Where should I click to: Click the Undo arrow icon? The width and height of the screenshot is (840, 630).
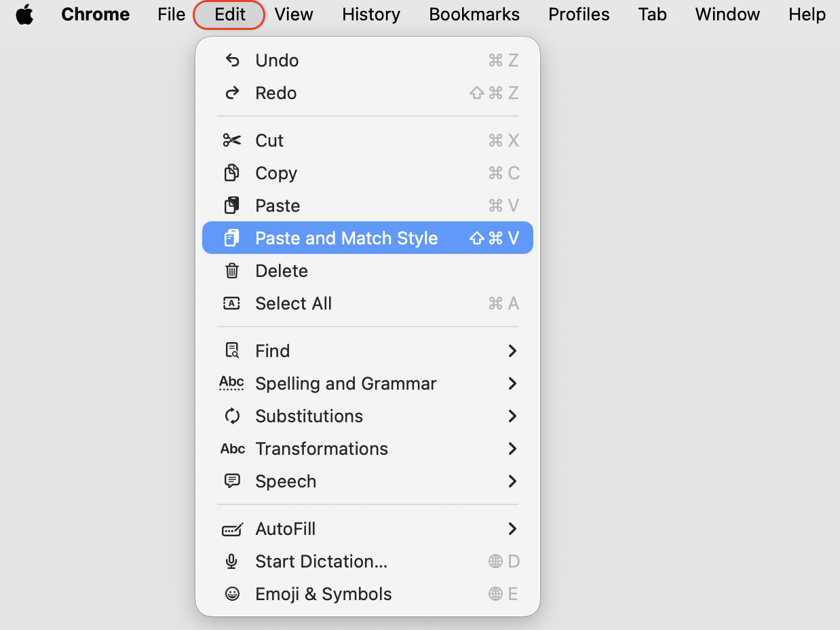point(232,60)
